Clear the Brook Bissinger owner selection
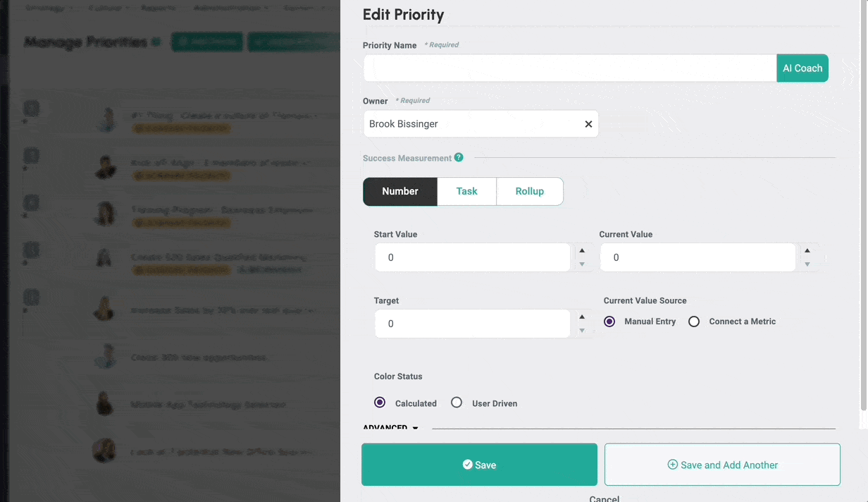The width and height of the screenshot is (868, 502). [x=588, y=124]
